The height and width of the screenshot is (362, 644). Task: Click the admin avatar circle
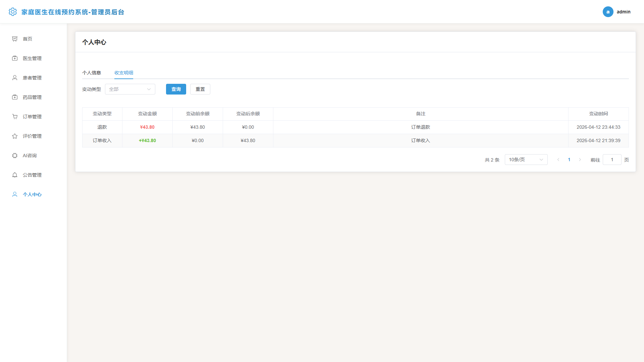608,12
